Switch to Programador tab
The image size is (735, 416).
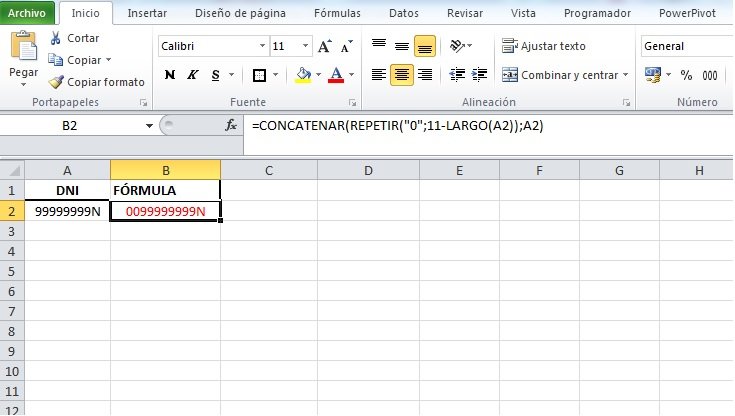[x=597, y=13]
